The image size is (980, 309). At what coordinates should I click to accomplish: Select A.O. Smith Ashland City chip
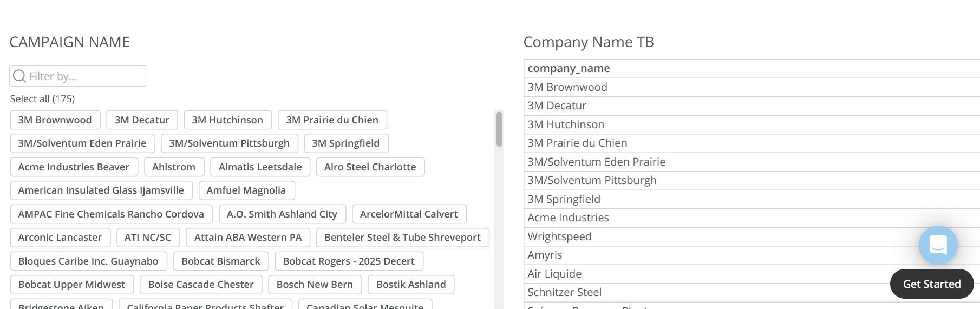coord(282,214)
